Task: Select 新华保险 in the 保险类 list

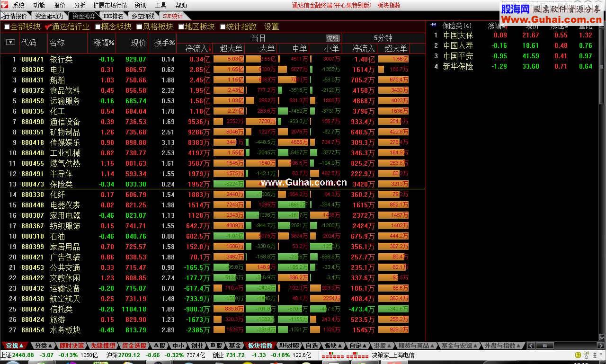Action: [513, 66]
